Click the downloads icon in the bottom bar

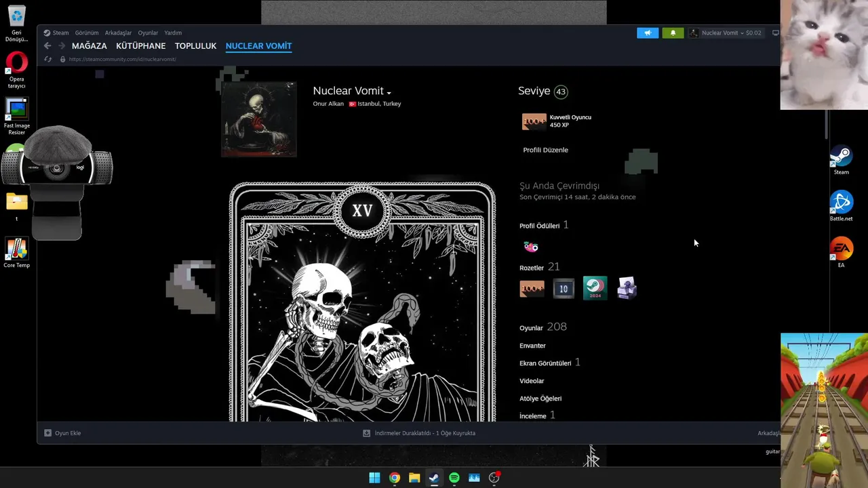click(x=366, y=433)
